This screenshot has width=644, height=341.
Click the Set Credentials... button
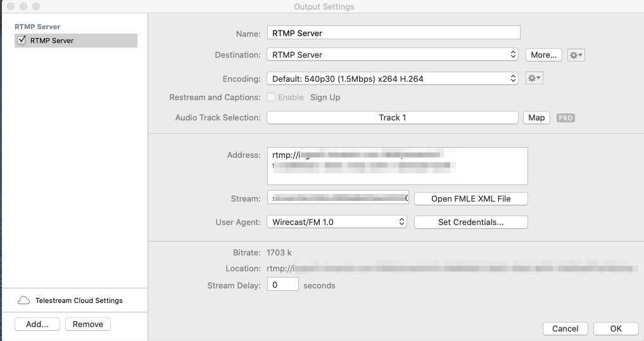coord(470,222)
